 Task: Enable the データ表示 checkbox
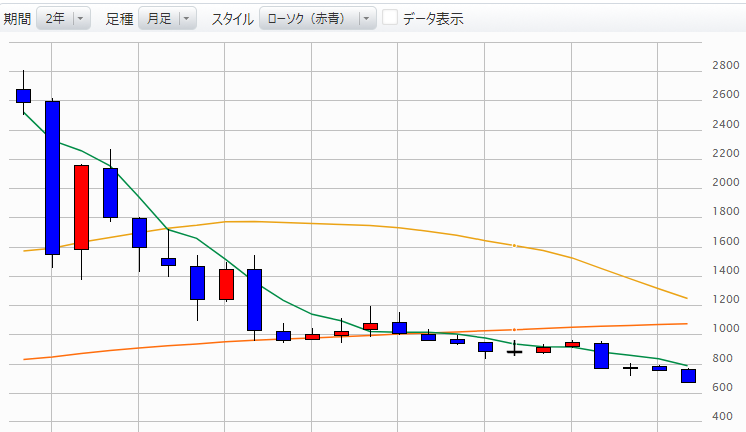[x=390, y=18]
